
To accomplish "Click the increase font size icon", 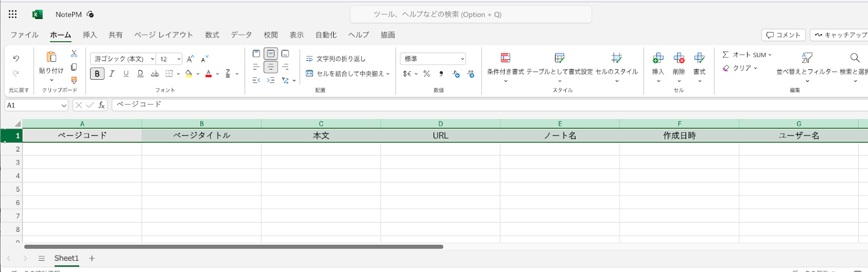I will coord(190,59).
